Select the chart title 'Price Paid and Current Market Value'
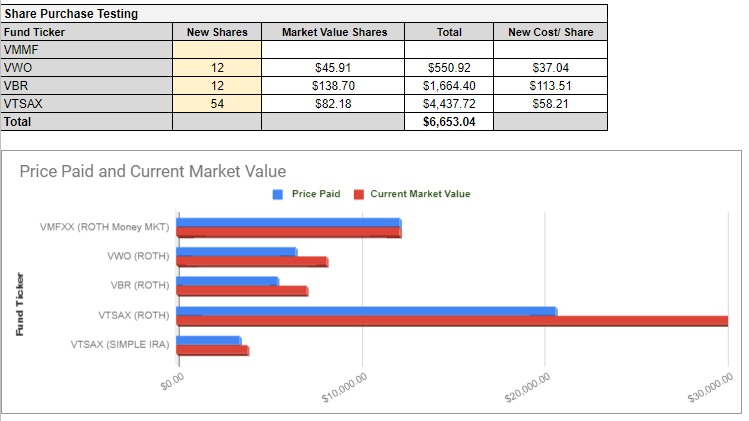The height and width of the screenshot is (421, 749). 152,172
